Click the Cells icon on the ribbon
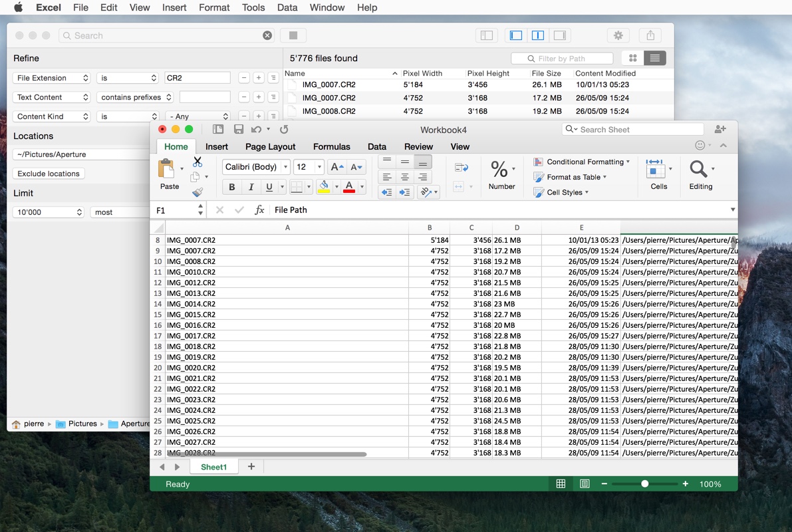 point(658,172)
